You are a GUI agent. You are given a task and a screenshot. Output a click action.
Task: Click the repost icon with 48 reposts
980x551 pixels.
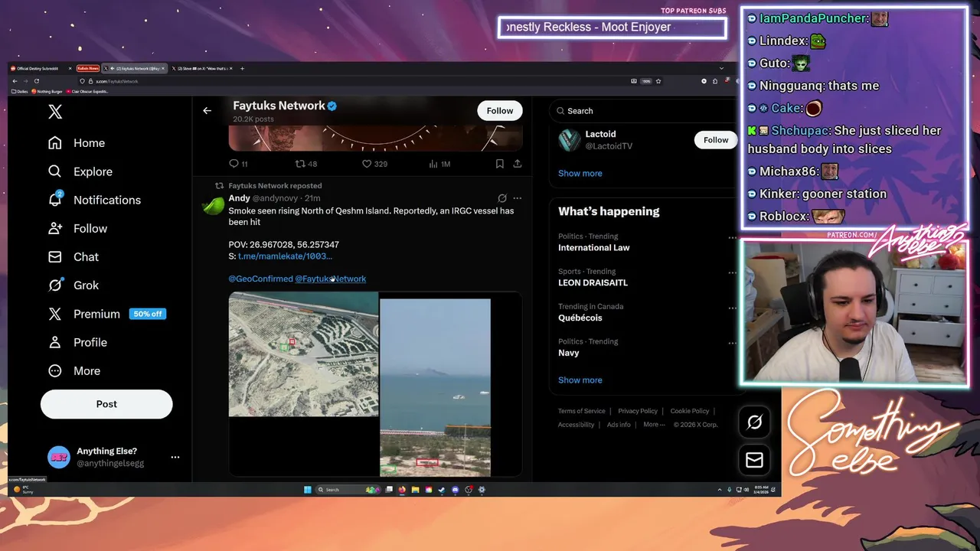point(306,164)
